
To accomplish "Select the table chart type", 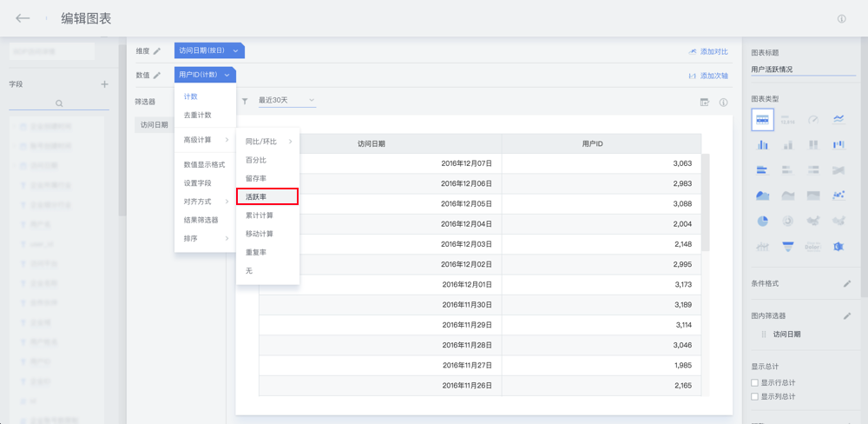I will pyautogui.click(x=762, y=119).
